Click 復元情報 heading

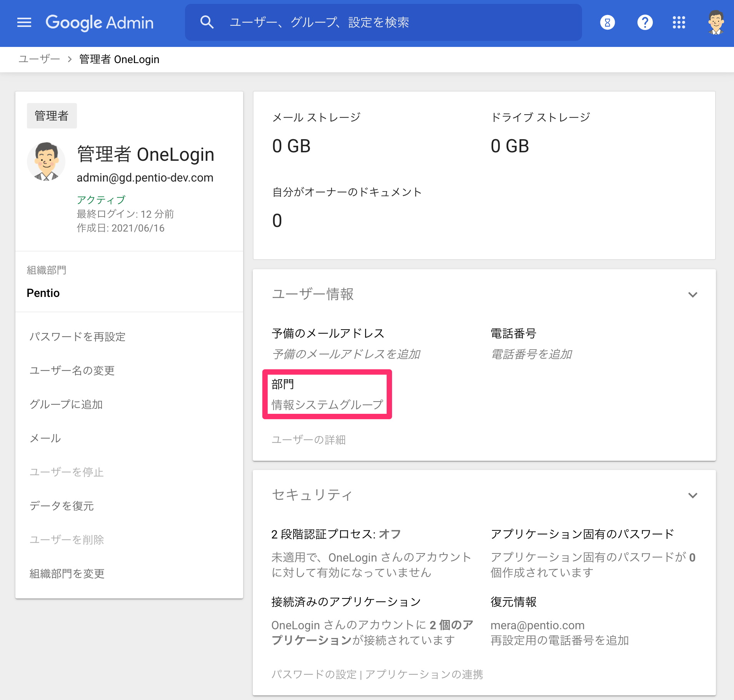point(514,602)
